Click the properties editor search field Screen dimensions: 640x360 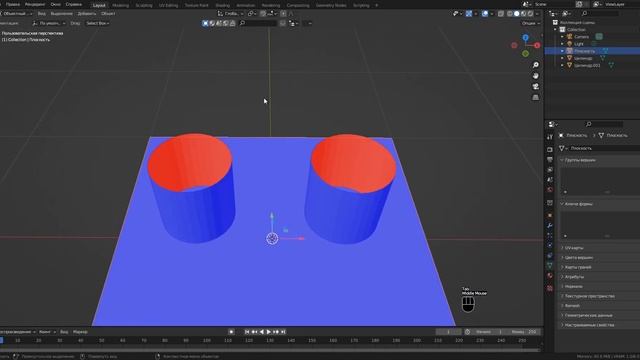[x=604, y=124]
